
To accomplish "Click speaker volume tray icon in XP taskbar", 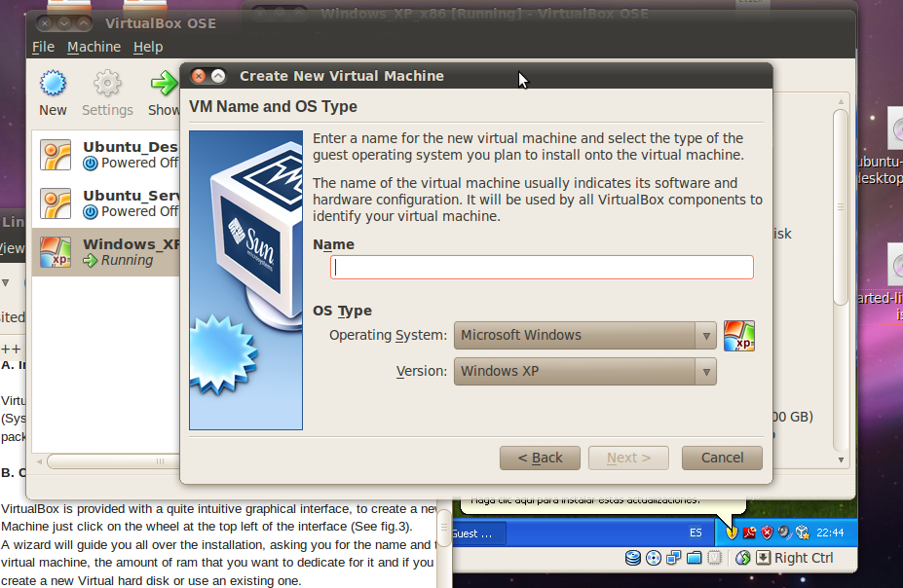I will pos(784,533).
